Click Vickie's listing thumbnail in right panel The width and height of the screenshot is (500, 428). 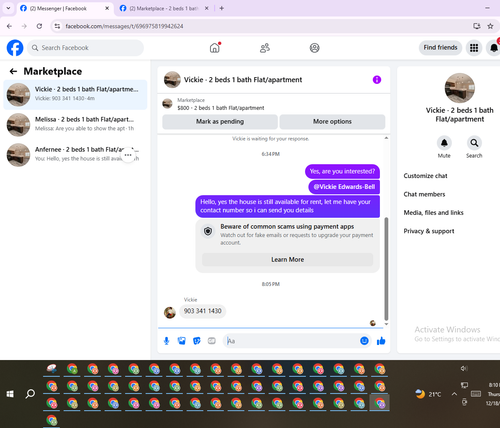460,88
